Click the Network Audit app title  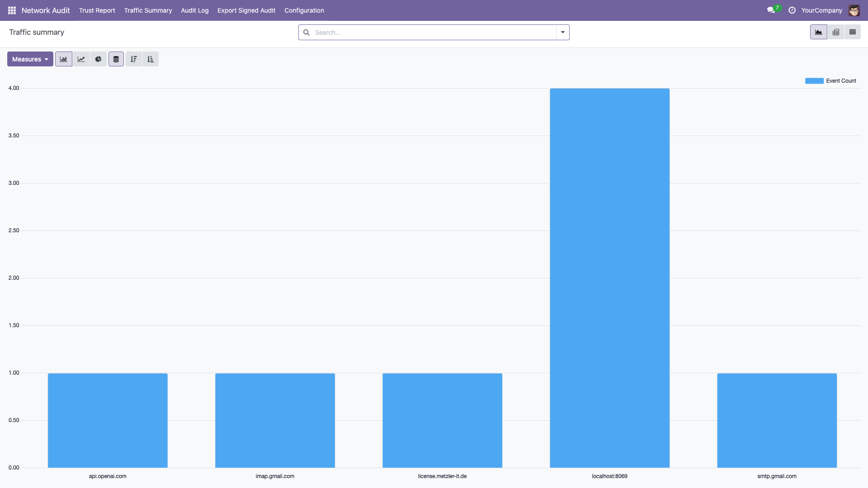pos(46,10)
